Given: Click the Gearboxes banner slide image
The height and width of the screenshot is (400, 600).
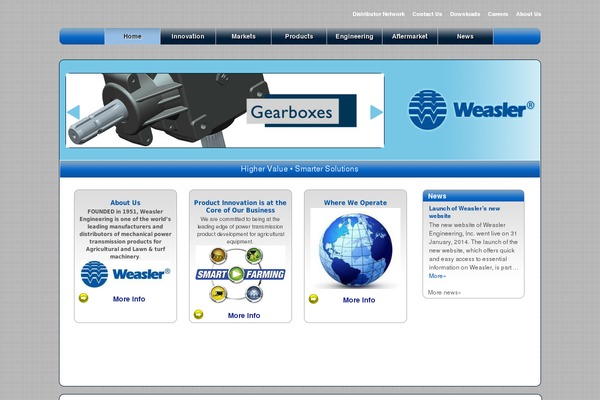Looking at the screenshot, I should (225, 110).
